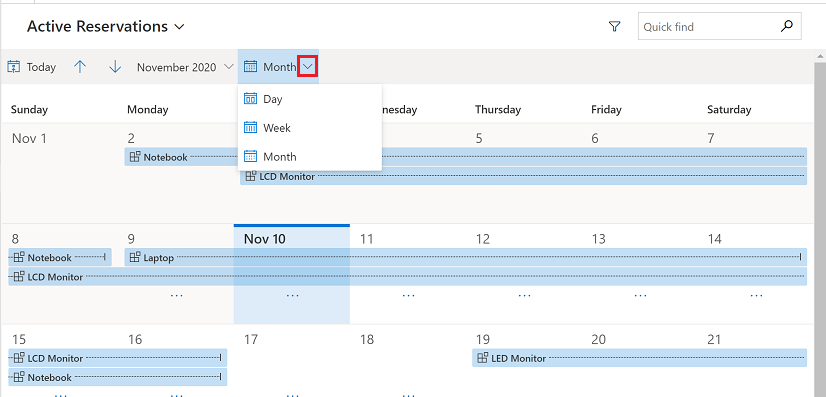The width and height of the screenshot is (826, 397).
Task: Open the Active Reservations view selector
Action: point(105,26)
